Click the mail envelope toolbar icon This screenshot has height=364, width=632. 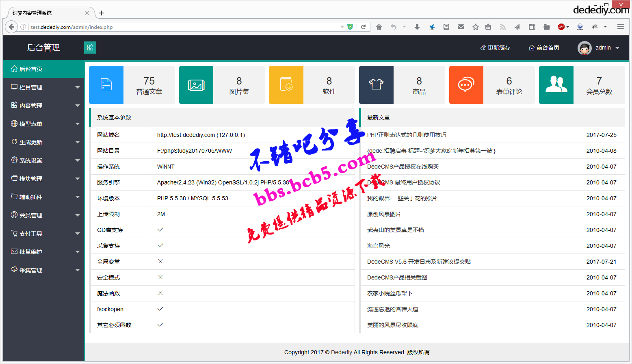click(x=461, y=27)
